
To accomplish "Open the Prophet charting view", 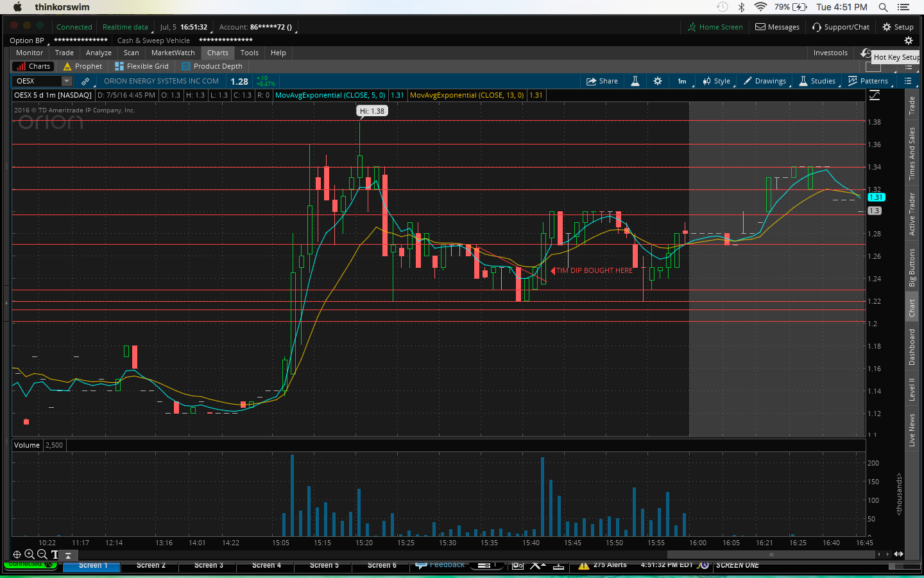I will tap(83, 66).
